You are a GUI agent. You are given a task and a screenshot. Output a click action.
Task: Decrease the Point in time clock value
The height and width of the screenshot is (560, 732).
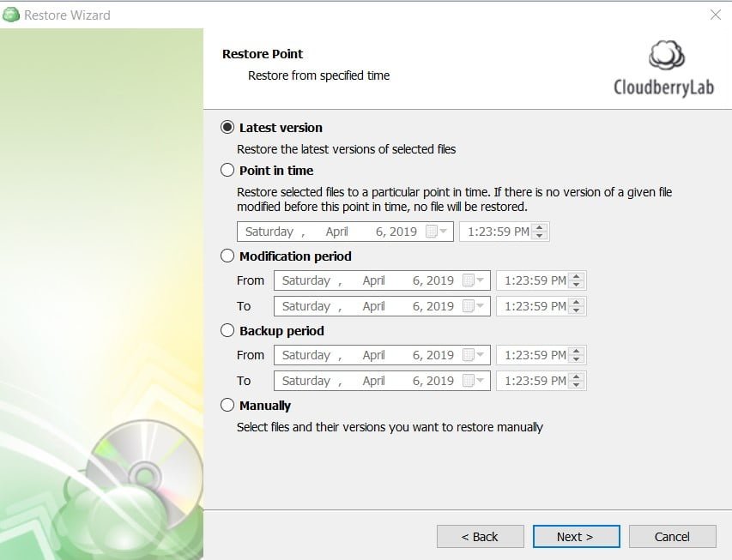click(x=540, y=236)
